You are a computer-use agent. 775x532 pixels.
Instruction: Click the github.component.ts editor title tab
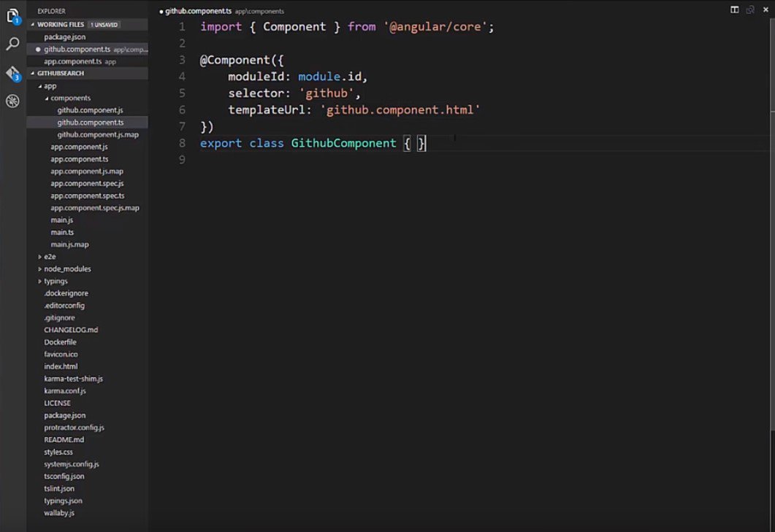(x=198, y=11)
